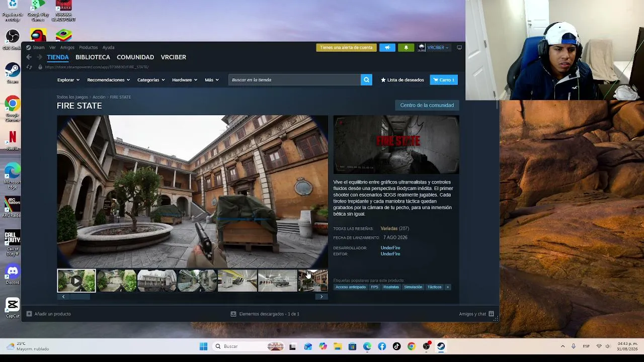Click the VRCIBER profile avatar

point(422,48)
